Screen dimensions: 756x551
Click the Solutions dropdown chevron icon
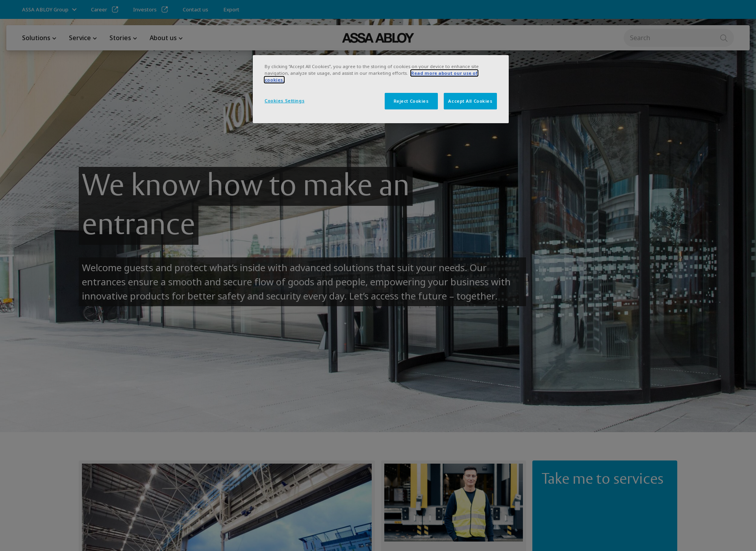coord(55,38)
